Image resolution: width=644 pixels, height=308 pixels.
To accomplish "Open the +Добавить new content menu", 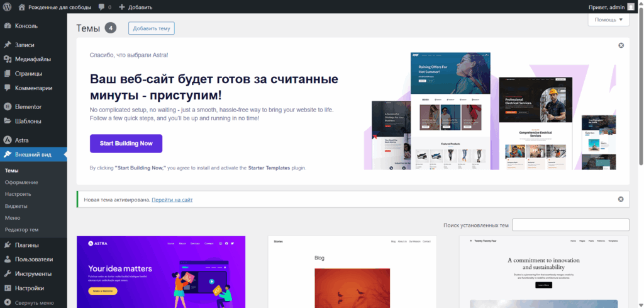I will 135,7.
